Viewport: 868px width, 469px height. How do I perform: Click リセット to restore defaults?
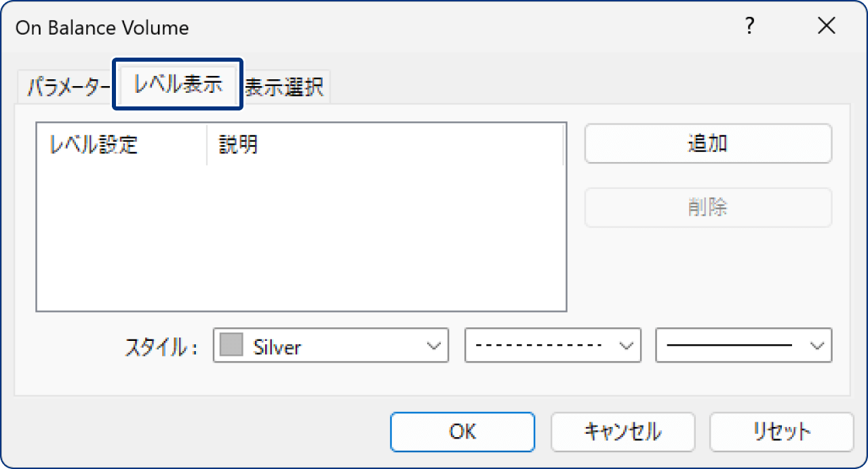click(781, 432)
